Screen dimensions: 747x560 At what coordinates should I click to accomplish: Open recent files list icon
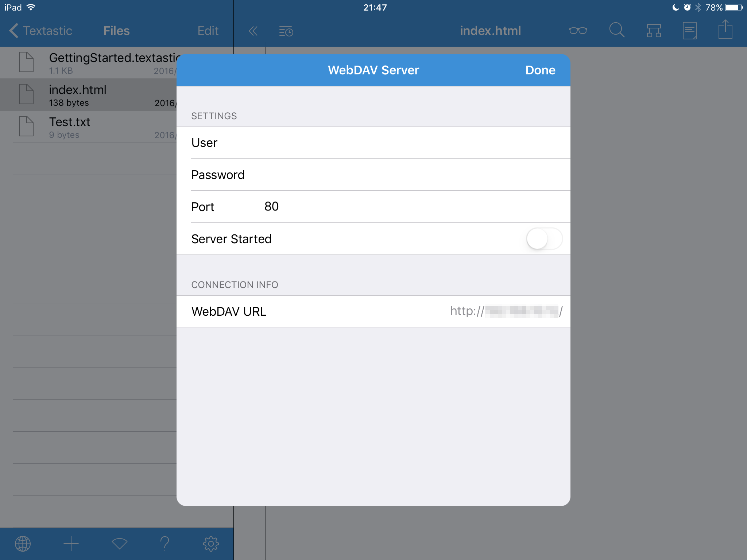click(x=286, y=31)
